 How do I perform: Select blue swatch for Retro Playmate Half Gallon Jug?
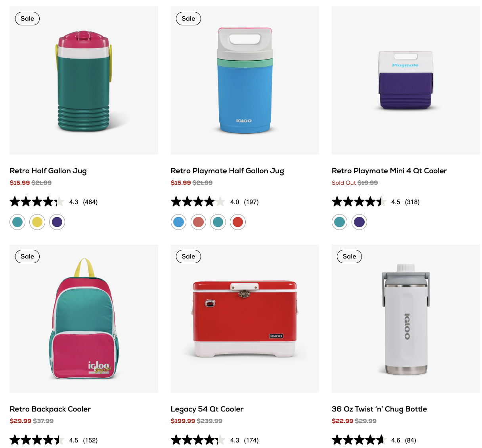click(x=179, y=222)
